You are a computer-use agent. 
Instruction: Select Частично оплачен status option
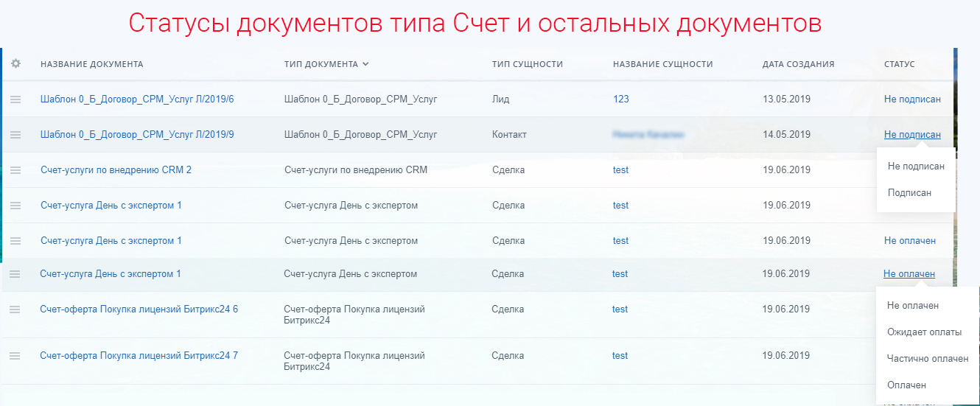click(927, 359)
